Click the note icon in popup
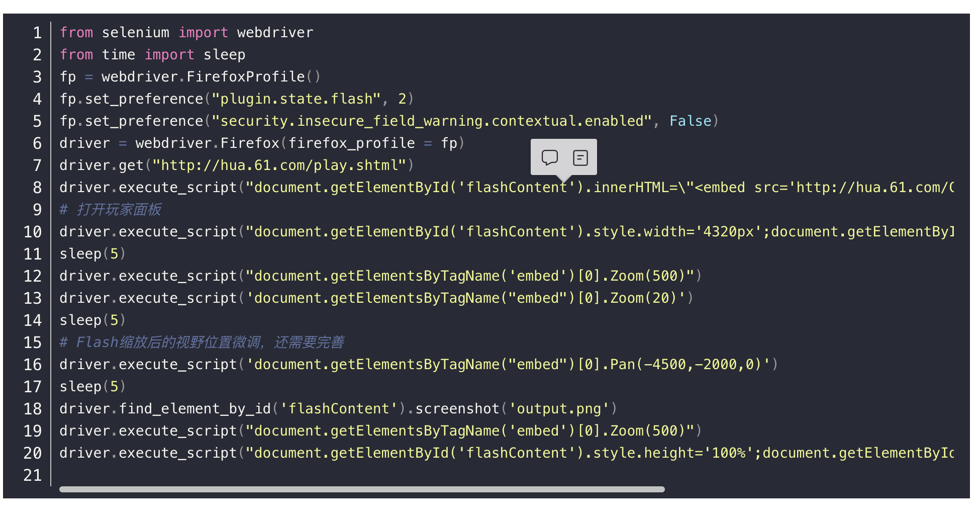 580,158
